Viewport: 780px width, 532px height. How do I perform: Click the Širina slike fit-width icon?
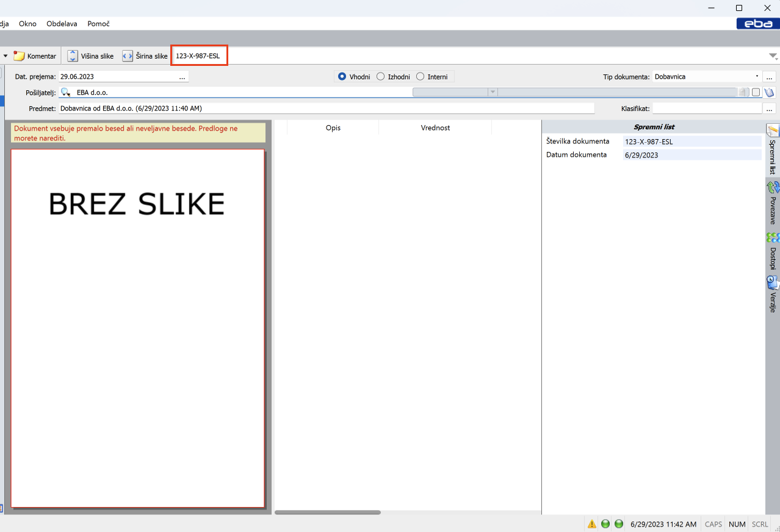point(128,56)
